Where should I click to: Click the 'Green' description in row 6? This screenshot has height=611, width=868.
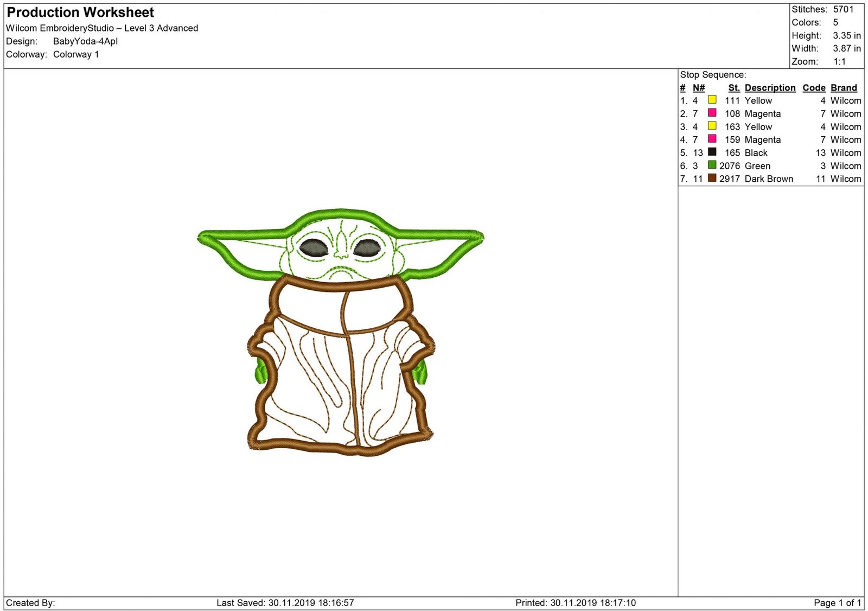click(757, 166)
